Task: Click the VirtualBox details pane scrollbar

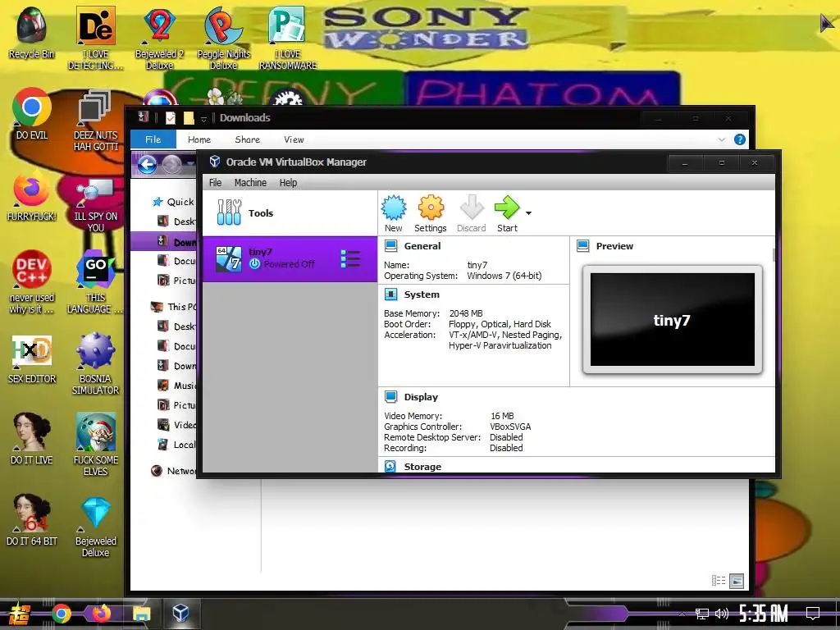Action: (774, 254)
